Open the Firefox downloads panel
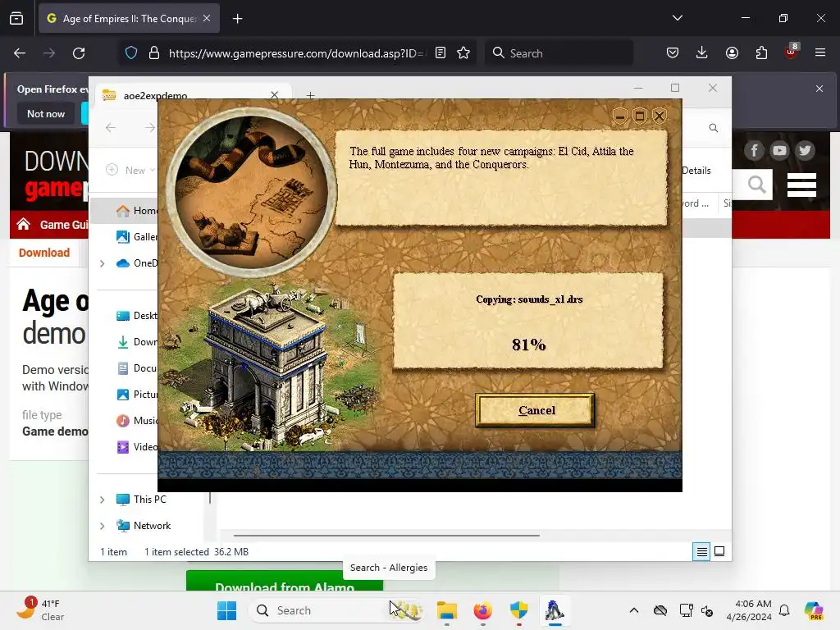 pos(702,53)
